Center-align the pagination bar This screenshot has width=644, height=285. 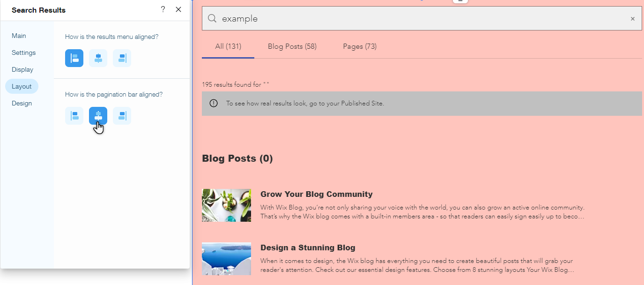pos(98,116)
